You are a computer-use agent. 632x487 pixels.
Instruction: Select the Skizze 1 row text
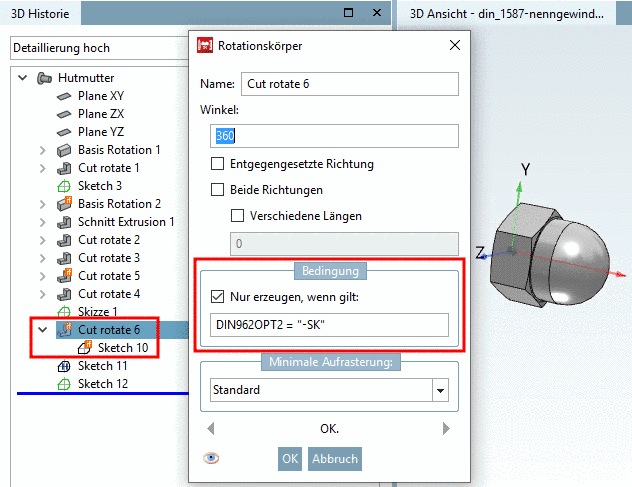pyautogui.click(x=98, y=312)
